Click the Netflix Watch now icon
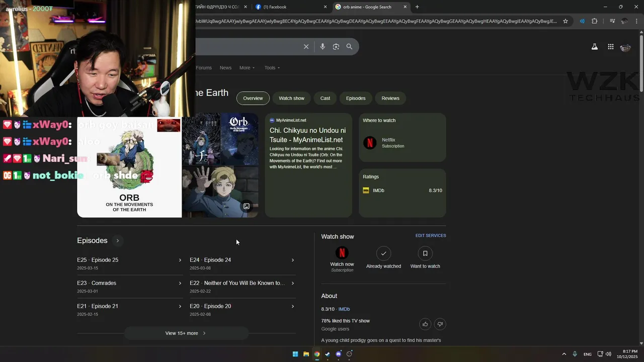Viewport: 644px width, 362px height. click(x=342, y=253)
